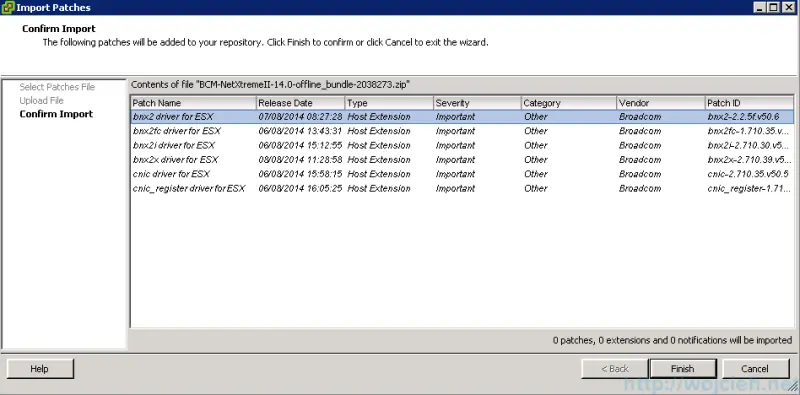800x395 pixels.
Task: Click patch ID bnx2-2.2.5f.v50.6
Action: click(x=743, y=117)
